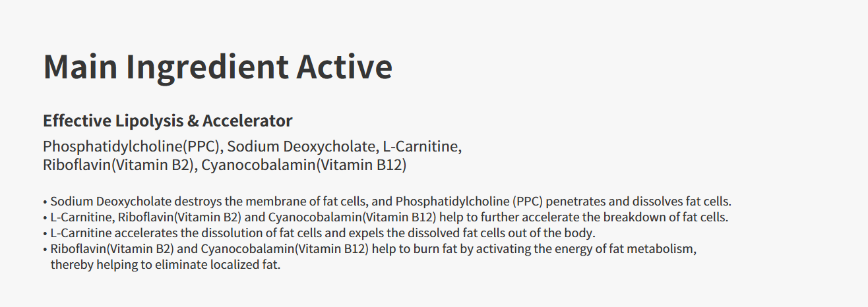Click Cyanocobalamin(Vitamin B12) in the ingredient list
The height and width of the screenshot is (307, 868).
point(304,165)
